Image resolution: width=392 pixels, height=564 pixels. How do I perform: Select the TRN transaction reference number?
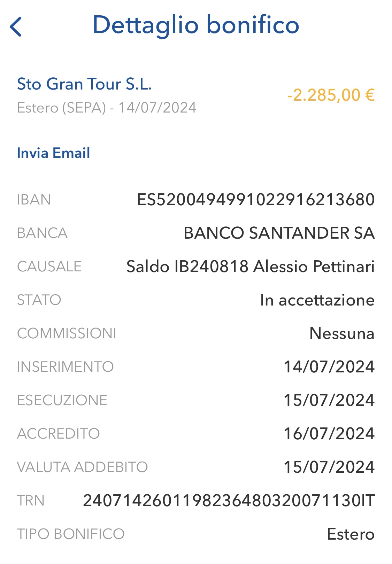(x=229, y=501)
